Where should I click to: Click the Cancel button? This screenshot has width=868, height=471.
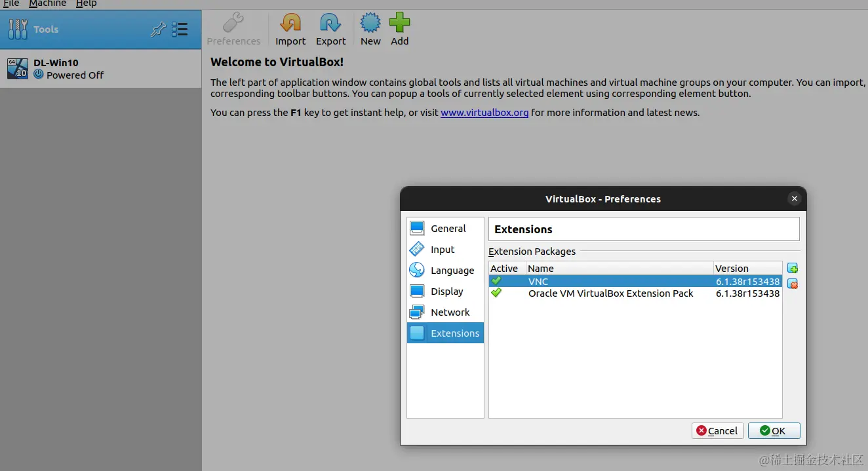[x=717, y=430]
